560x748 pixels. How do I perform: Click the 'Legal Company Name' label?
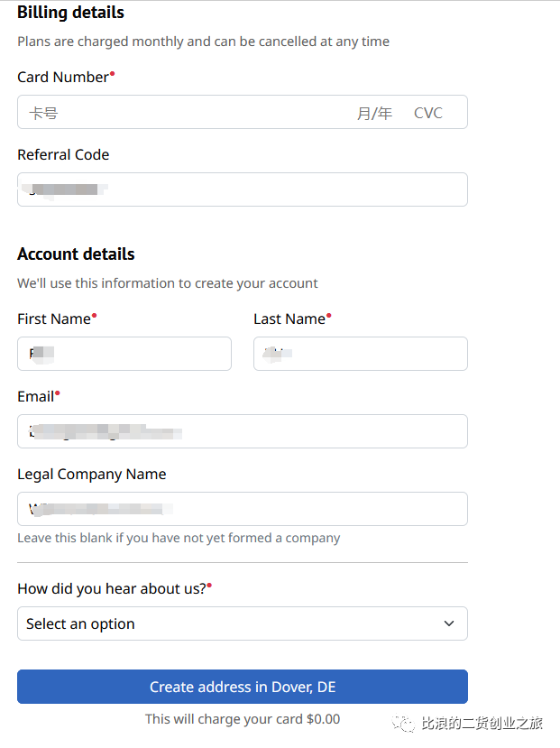91,475
